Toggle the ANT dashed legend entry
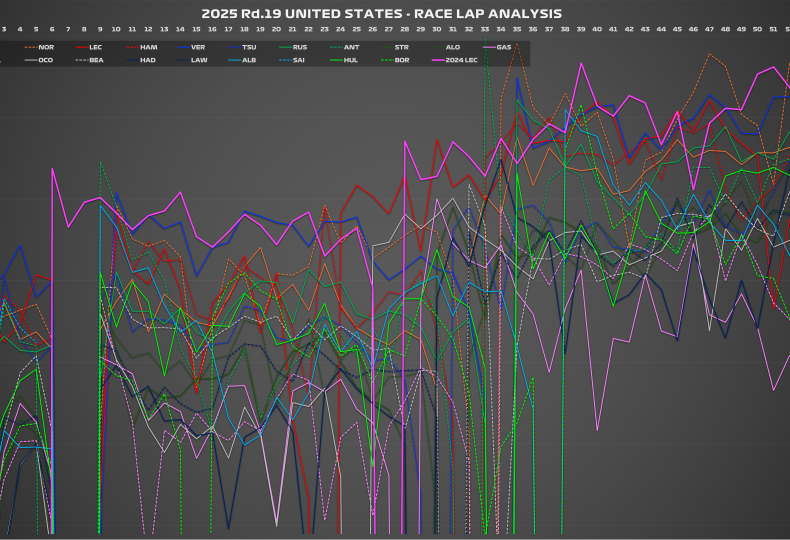The height and width of the screenshot is (540, 790). [351, 47]
